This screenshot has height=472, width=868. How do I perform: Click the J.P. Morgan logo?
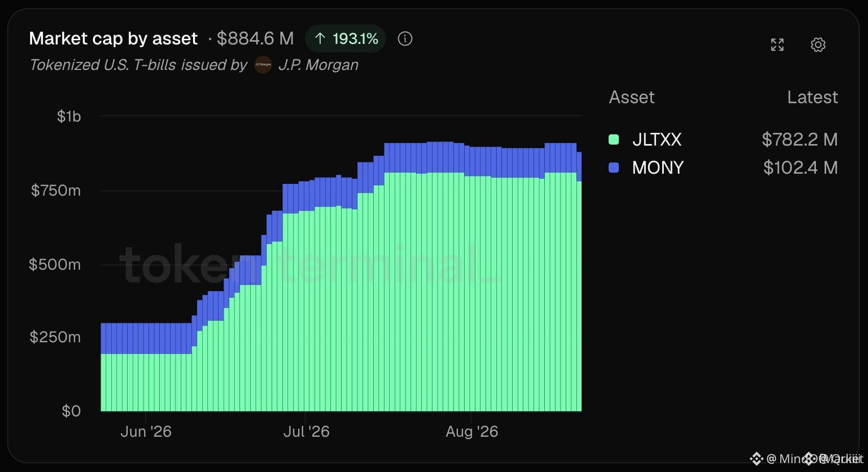click(x=263, y=65)
